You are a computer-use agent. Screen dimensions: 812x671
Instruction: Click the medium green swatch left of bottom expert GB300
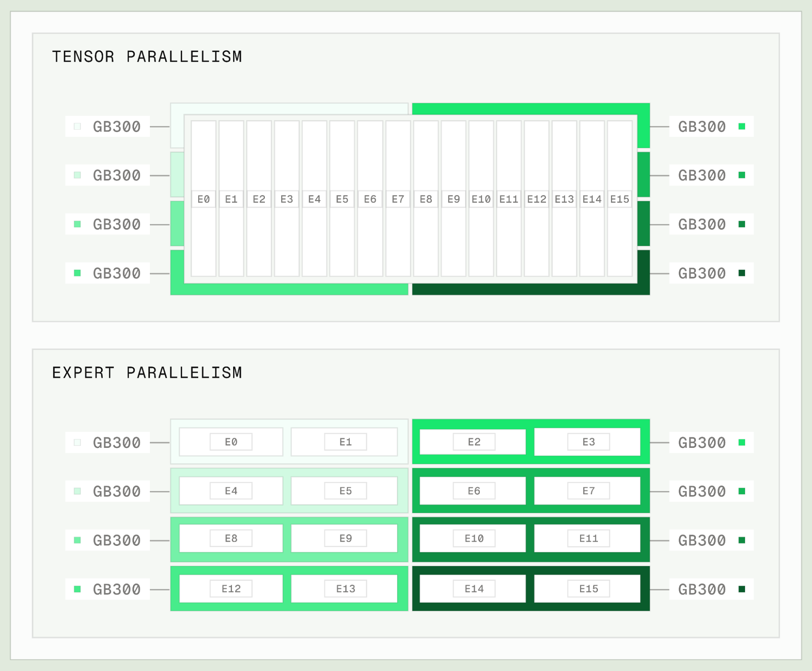pyautogui.click(x=77, y=589)
